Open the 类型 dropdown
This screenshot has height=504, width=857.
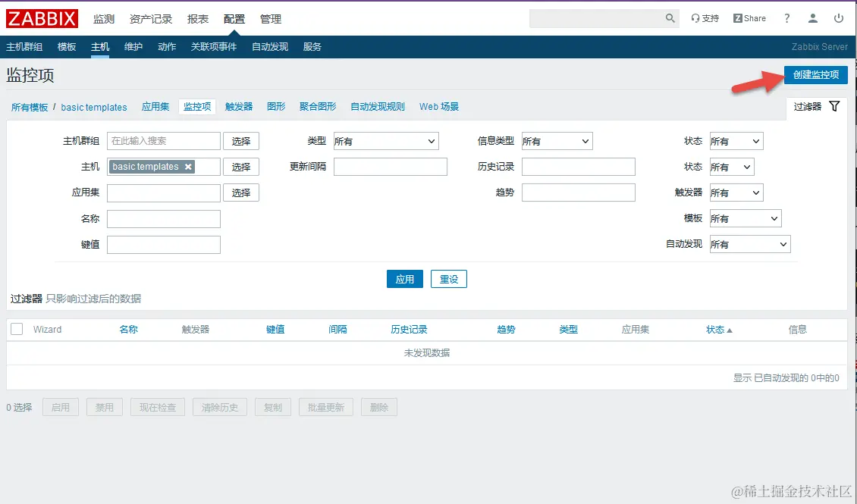[x=385, y=140]
